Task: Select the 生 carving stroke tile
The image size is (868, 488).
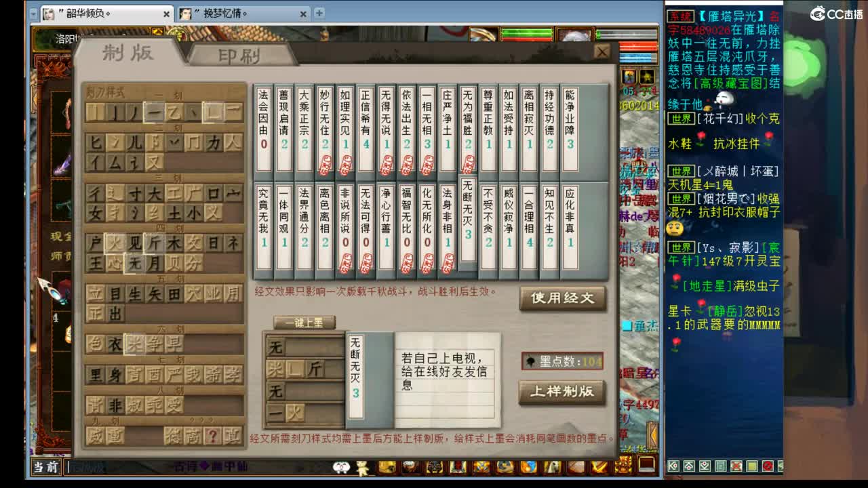Action: tap(135, 293)
